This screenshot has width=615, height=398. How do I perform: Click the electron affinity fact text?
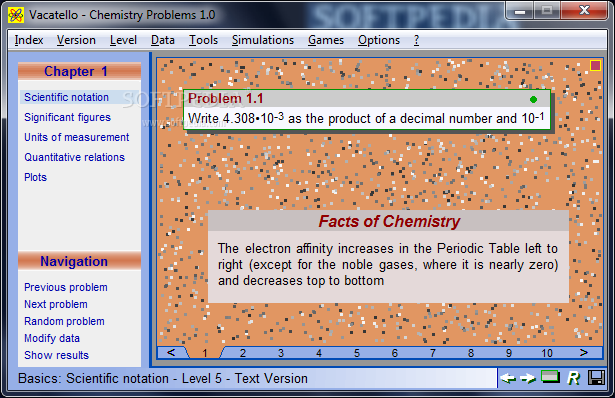[388, 265]
